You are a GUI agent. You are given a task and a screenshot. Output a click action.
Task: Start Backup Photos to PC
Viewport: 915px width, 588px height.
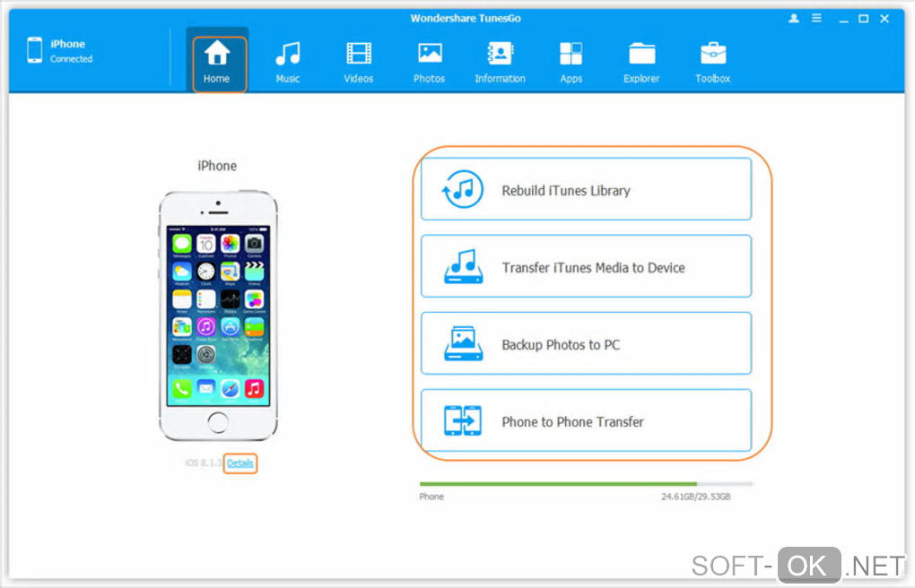[586, 343]
